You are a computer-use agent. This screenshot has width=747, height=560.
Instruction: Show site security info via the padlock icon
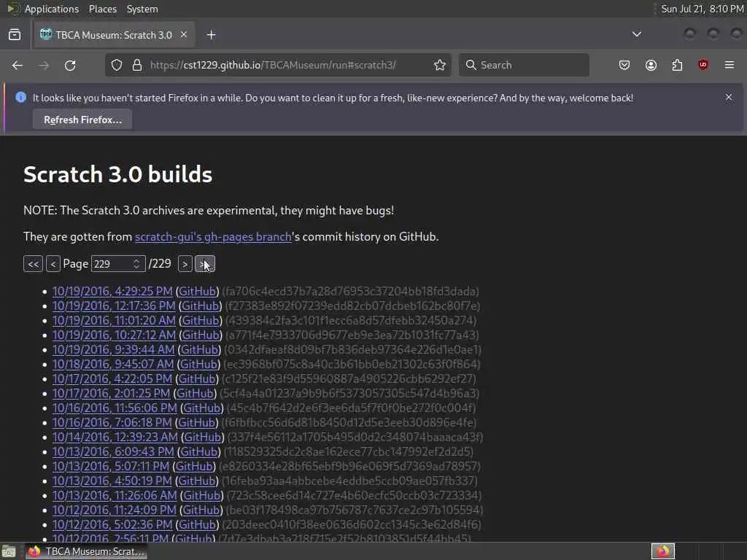click(136, 65)
